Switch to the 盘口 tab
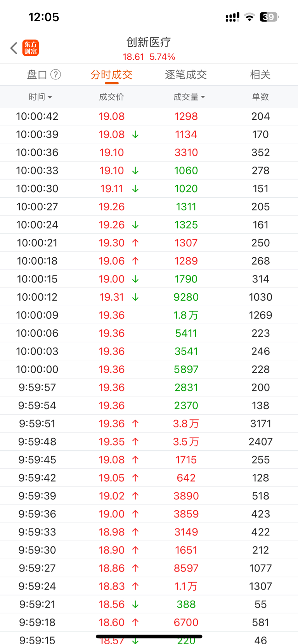This screenshot has height=644, width=298. click(x=37, y=74)
